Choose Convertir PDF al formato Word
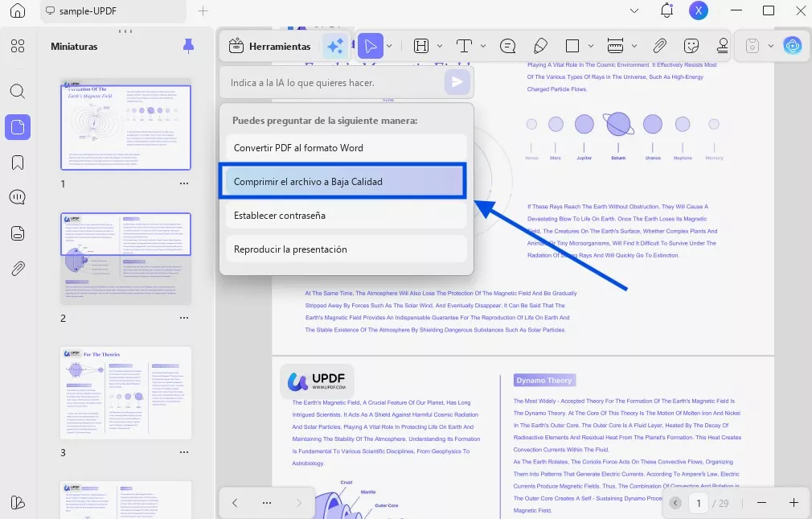This screenshot has height=519, width=812. [346, 148]
